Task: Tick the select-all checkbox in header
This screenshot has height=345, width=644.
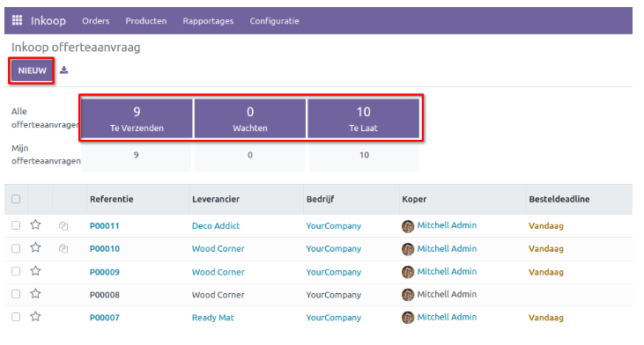Action: 16,199
